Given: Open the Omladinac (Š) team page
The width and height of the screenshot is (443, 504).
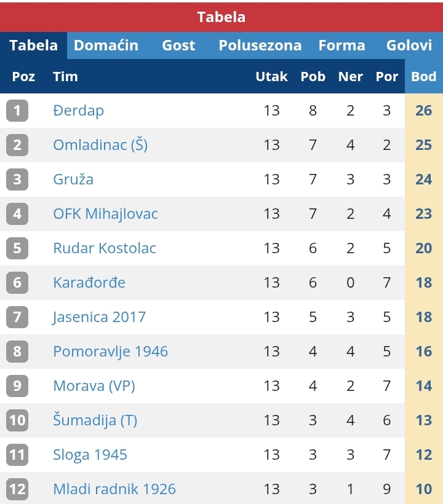Looking at the screenshot, I should click(x=100, y=145).
